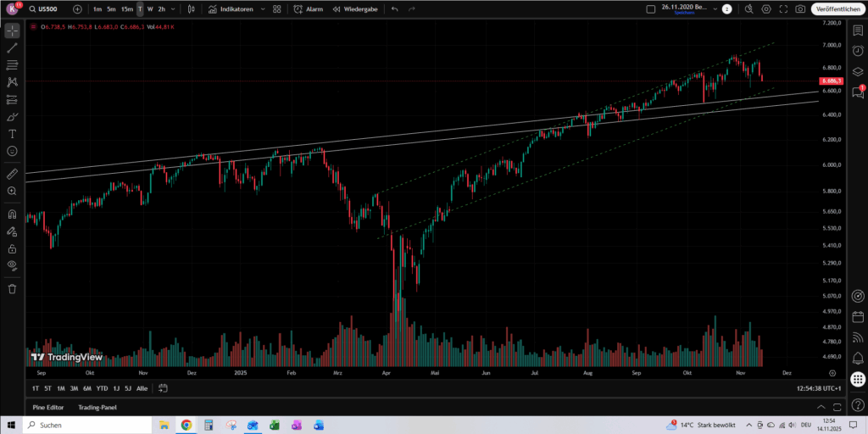Screen dimensions: 868x434
Task: Open the Alarm creation dialog
Action: [x=309, y=8]
